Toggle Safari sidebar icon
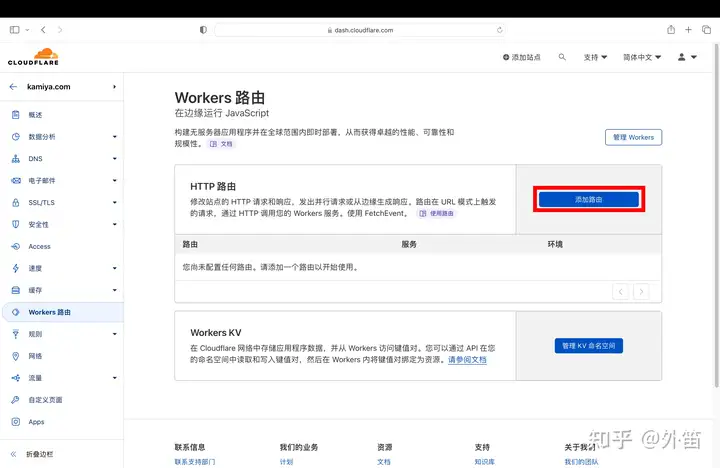Screen dimensions: 720x468 (x=15, y=30)
